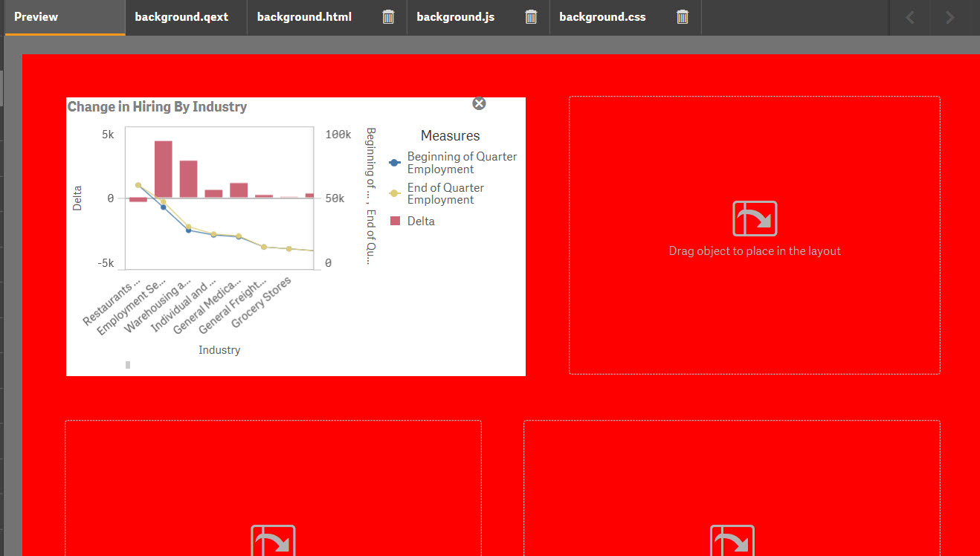980x556 pixels.
Task: Click the lower left drop zone icon
Action: tap(274, 540)
